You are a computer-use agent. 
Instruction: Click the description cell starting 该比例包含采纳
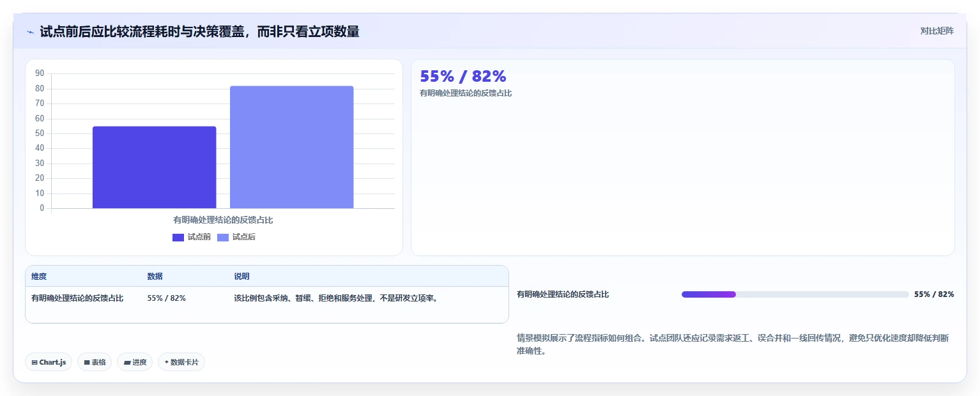pos(336,298)
